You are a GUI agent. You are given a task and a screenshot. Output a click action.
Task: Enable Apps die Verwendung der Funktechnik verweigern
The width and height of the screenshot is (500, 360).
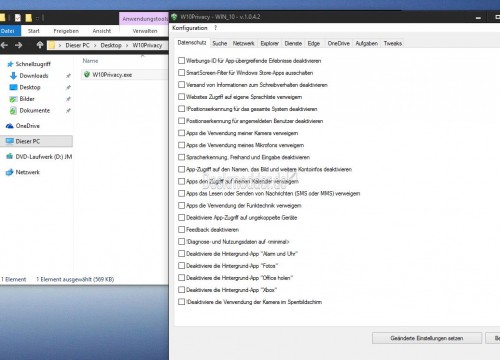point(181,205)
